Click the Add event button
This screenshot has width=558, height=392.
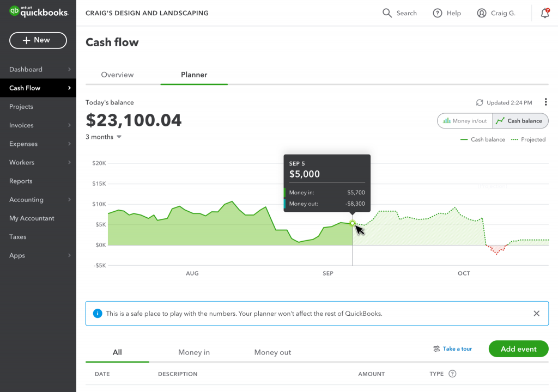coord(519,349)
